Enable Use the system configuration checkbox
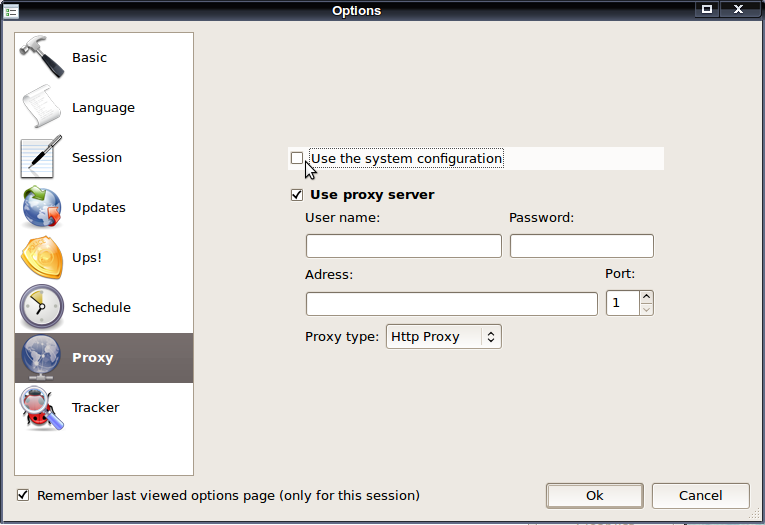The image size is (765, 525). [x=297, y=158]
